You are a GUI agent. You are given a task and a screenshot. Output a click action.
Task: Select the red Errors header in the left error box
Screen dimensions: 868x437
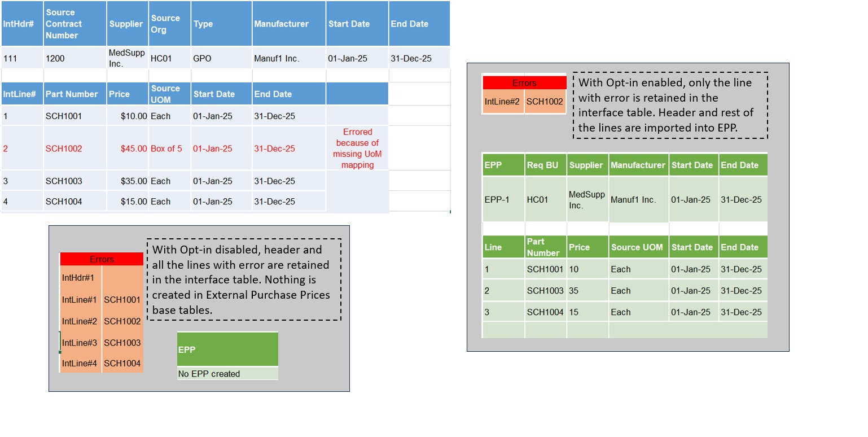pos(102,259)
